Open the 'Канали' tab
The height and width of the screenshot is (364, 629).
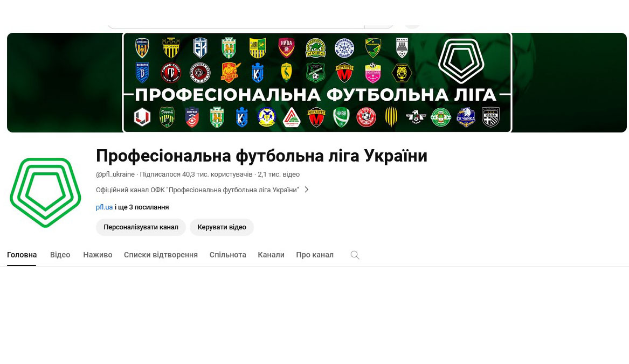click(271, 255)
